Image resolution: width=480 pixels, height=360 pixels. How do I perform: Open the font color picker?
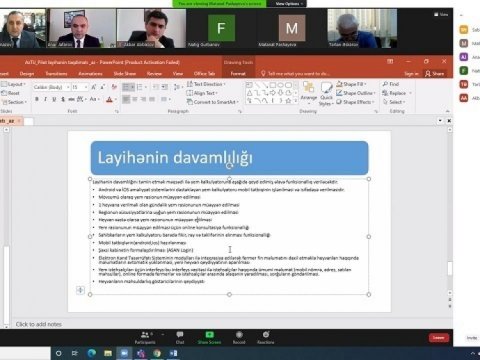coord(110,99)
